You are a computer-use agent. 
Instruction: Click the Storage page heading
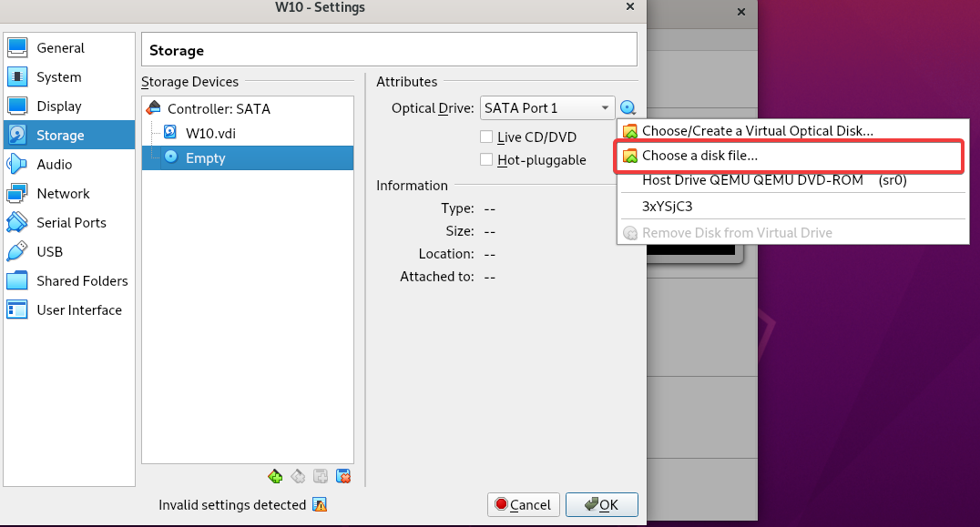(x=177, y=51)
